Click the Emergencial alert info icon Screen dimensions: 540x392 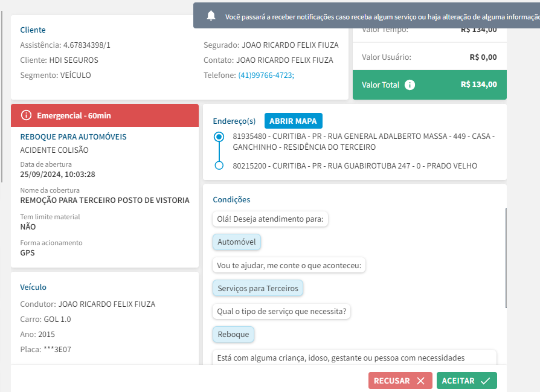26,115
